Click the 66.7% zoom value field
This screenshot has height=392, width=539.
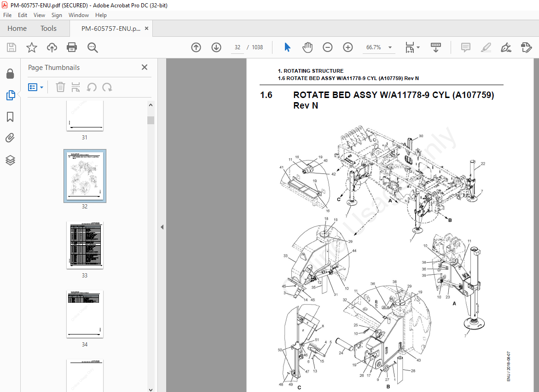coord(373,47)
